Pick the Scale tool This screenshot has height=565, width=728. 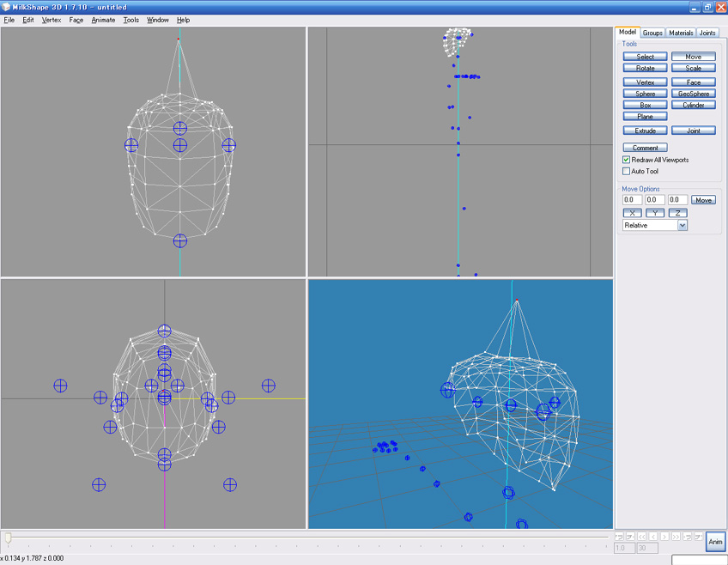(693, 68)
